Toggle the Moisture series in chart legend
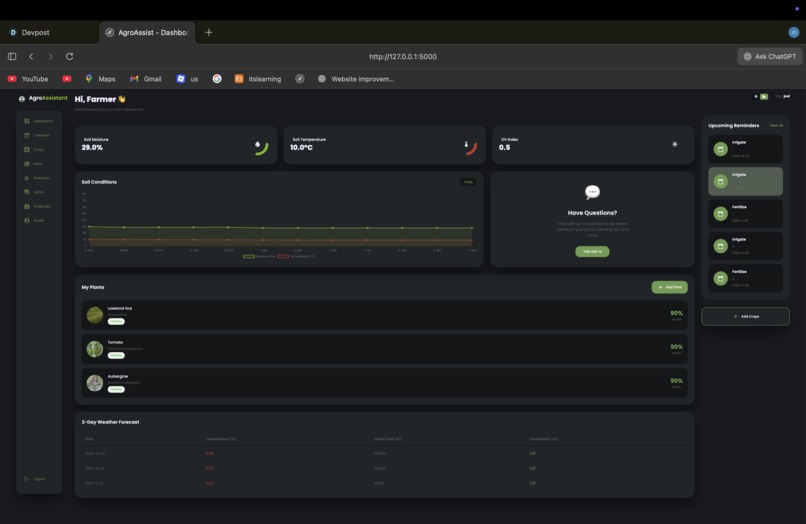Viewport: 806px width, 524px height. pos(259,256)
